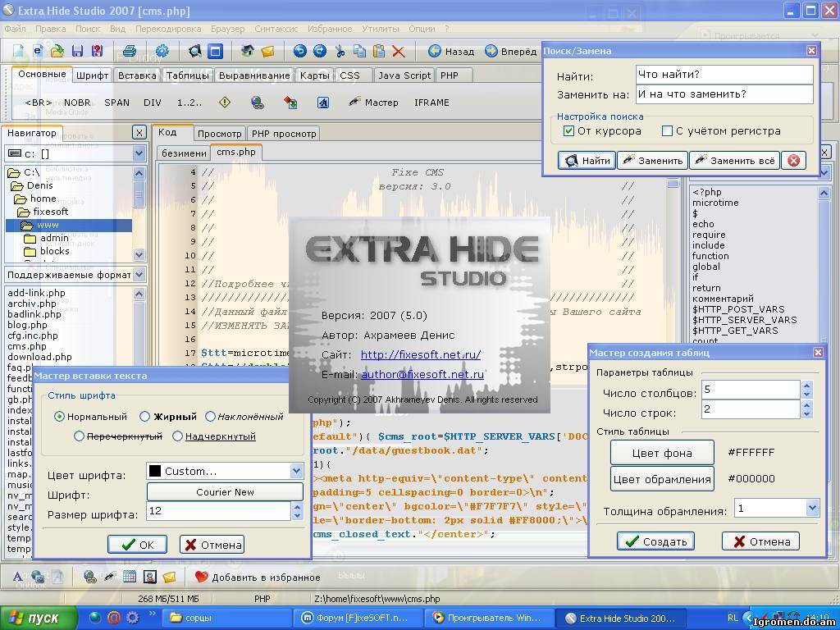This screenshot has height=630, width=840.
Task: Open the Утилиты menu
Action: [381, 29]
